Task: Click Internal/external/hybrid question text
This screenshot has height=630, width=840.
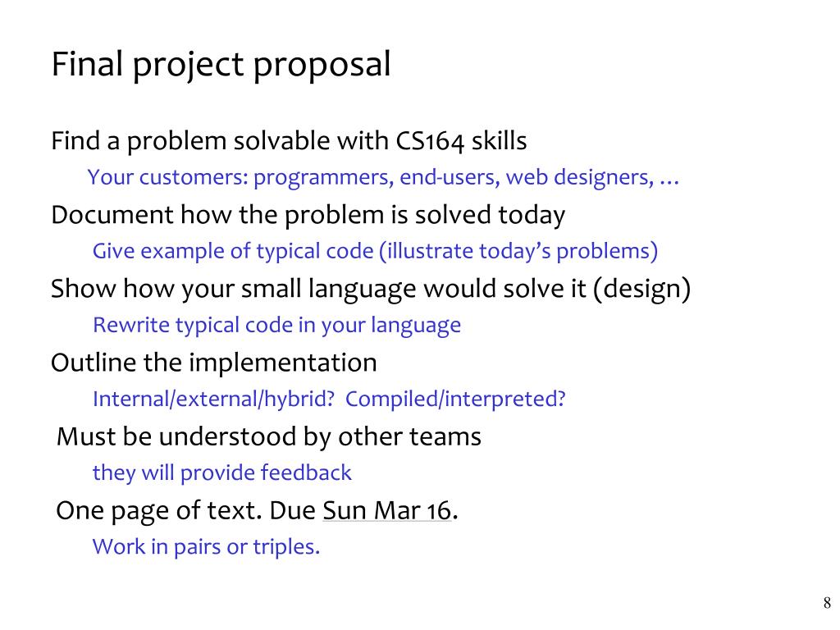Action: [x=214, y=399]
